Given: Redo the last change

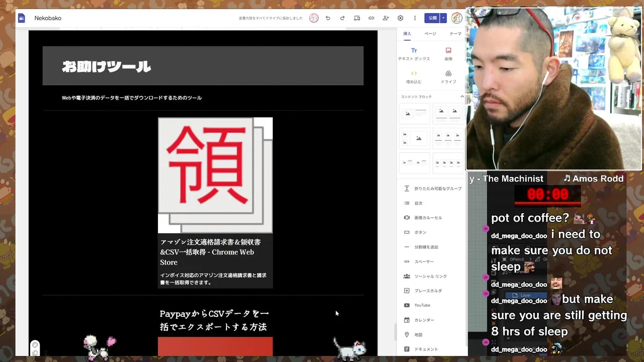Looking at the screenshot, I should point(342,18).
